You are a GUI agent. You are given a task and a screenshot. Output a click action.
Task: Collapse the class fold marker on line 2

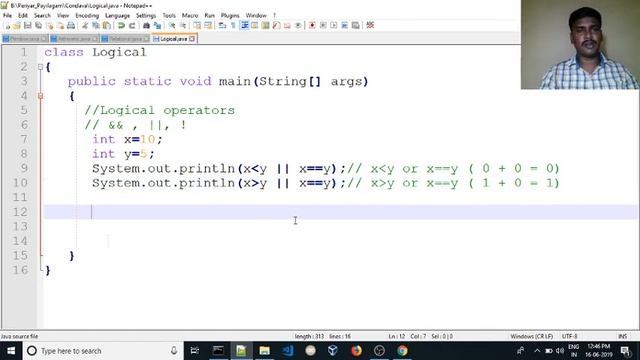40,67
